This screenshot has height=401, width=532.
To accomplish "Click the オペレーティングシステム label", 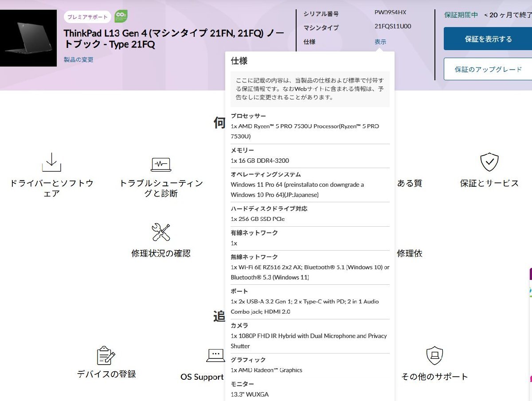I will (266, 174).
